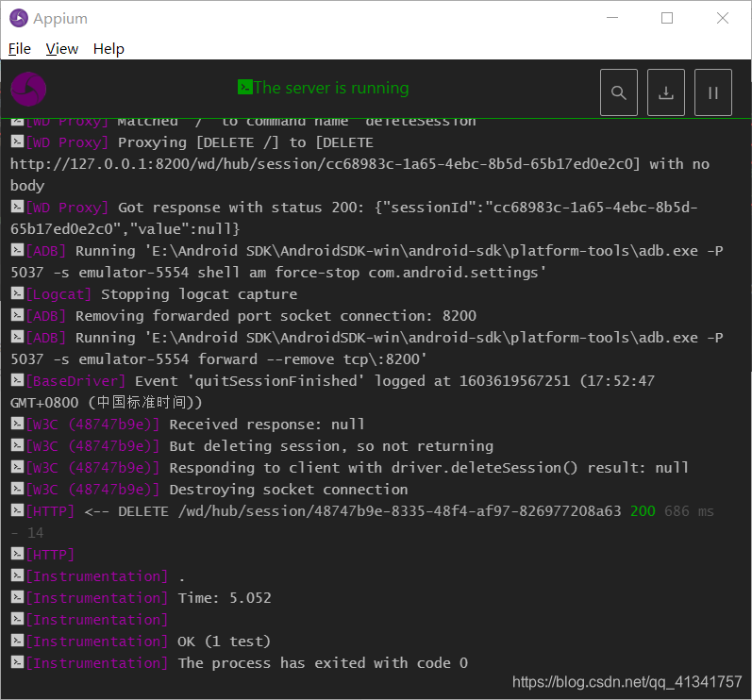Click 'The process has exited with code 0' text
This screenshot has width=752, height=700.
323,663
